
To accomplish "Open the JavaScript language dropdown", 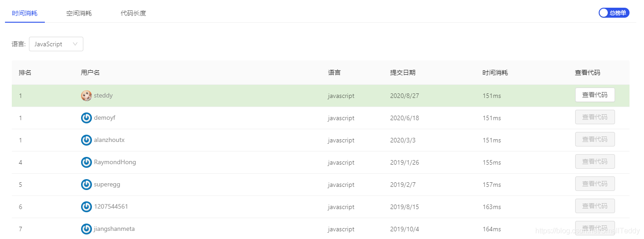I will 56,44.
